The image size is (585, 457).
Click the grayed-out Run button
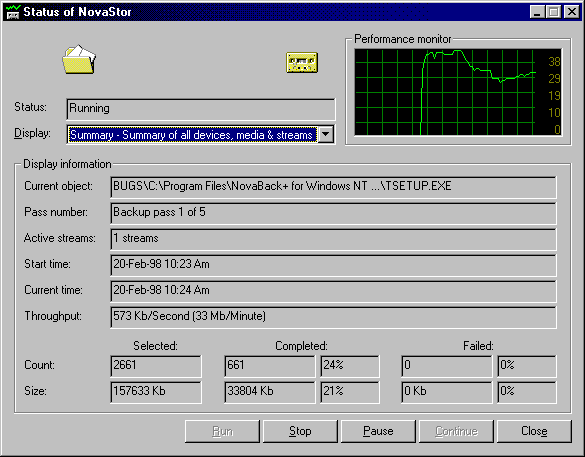pos(222,431)
